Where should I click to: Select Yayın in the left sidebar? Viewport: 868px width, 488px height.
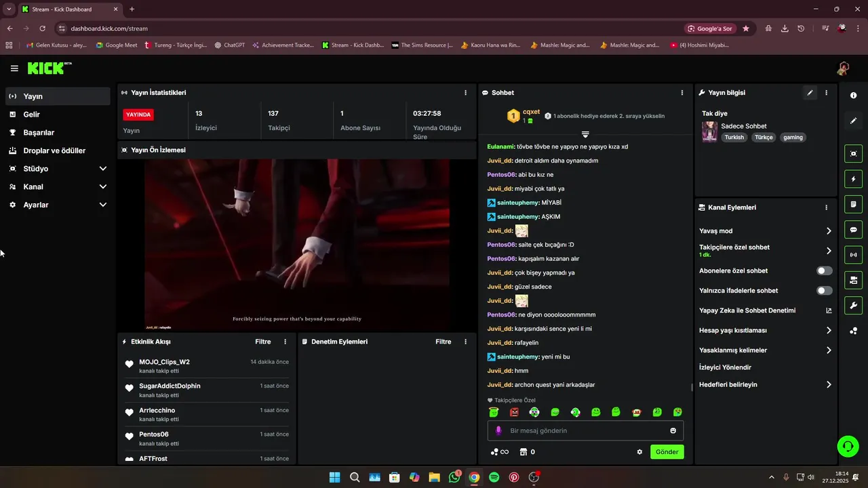[58, 96]
